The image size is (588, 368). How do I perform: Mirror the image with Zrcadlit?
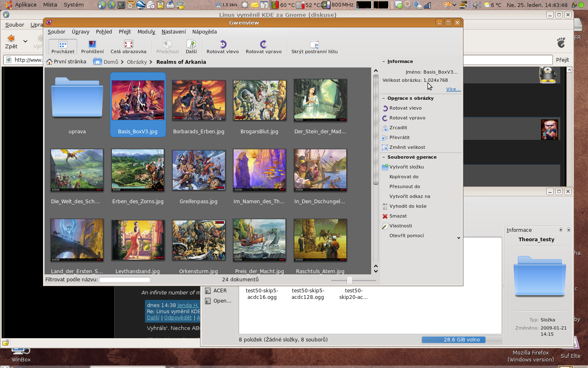point(394,128)
